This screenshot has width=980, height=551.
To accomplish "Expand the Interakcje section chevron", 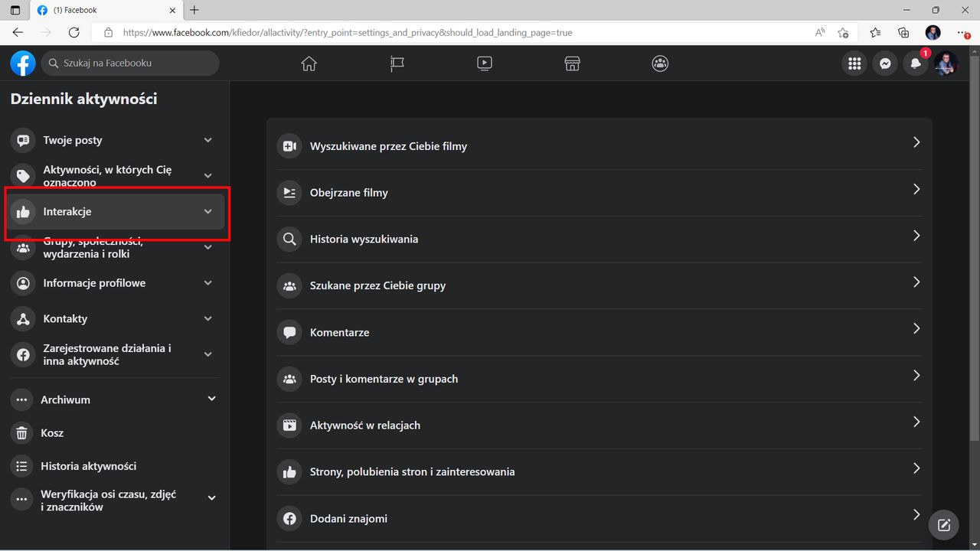I will coord(208,212).
